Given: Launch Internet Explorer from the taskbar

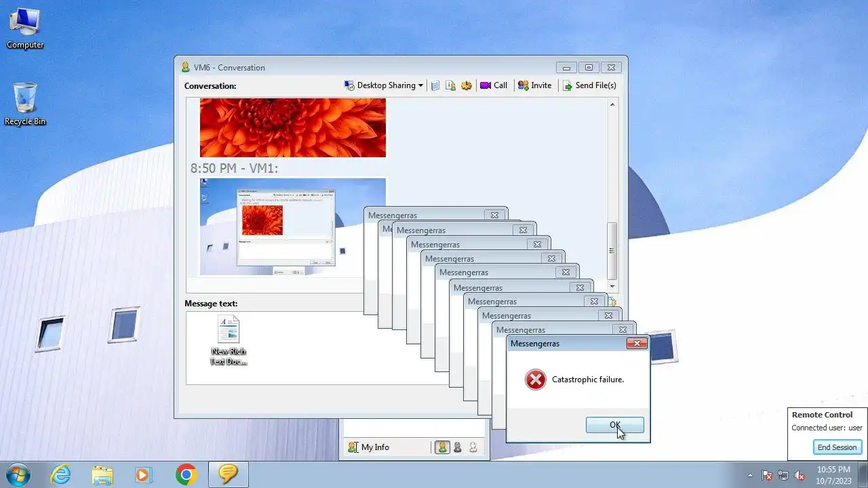Looking at the screenshot, I should click(x=61, y=474).
